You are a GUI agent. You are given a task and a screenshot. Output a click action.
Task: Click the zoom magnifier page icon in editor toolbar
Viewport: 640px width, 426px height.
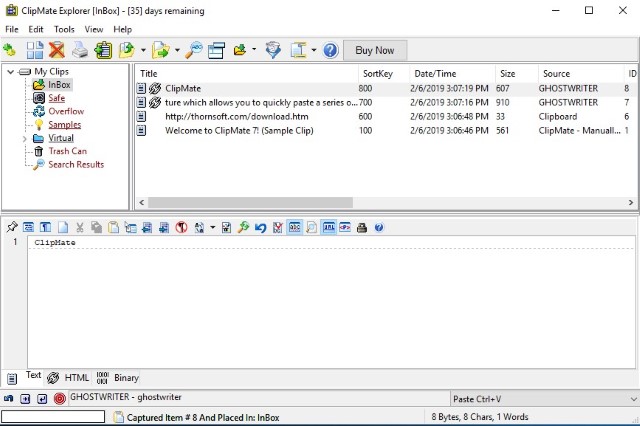coord(311,227)
